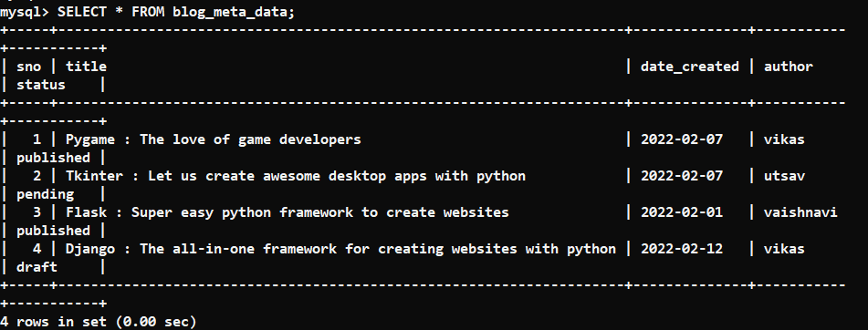868x330 pixels.
Task: Click date 2022-02-07 in the Pygame row
Action: click(682, 139)
